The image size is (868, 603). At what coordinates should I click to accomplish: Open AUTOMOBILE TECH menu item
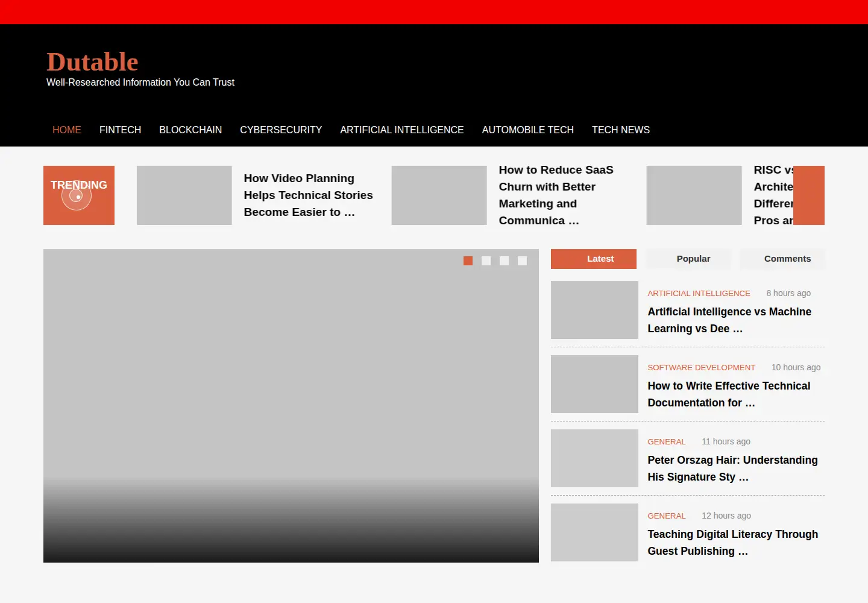pos(528,130)
